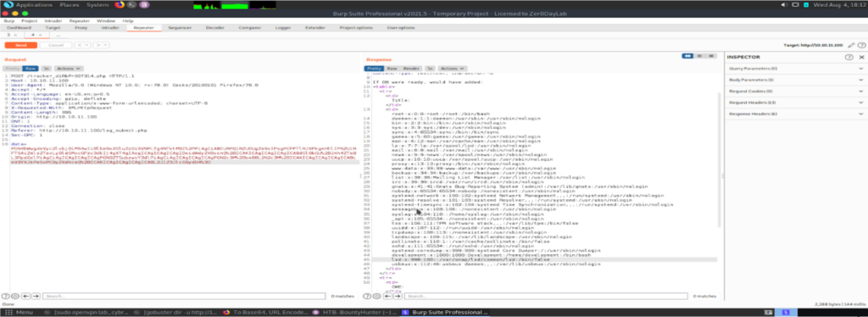The width and height of the screenshot is (868, 317).
Task: Expand Request Cookies section in Inspector
Action: 795,91
